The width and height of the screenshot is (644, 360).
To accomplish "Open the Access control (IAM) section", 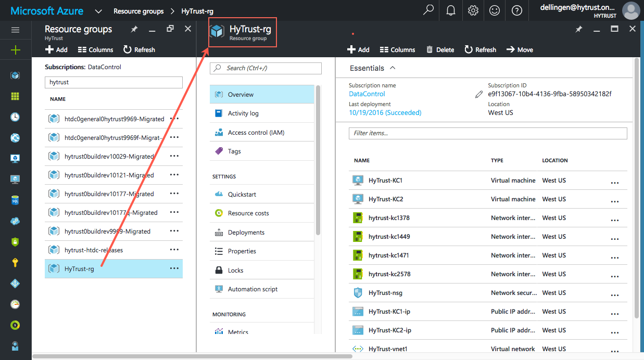I will [x=255, y=132].
